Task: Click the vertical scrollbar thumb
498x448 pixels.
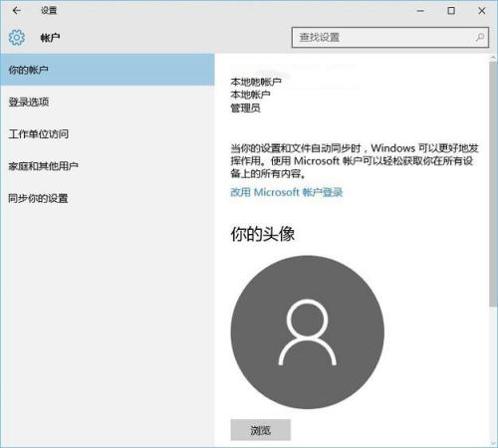Action: point(492,184)
